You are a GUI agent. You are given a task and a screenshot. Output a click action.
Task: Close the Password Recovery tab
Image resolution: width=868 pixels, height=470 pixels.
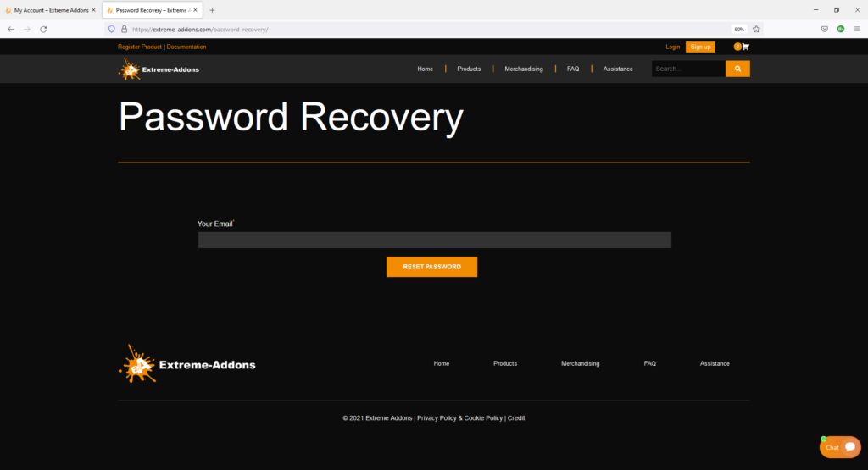pyautogui.click(x=196, y=10)
